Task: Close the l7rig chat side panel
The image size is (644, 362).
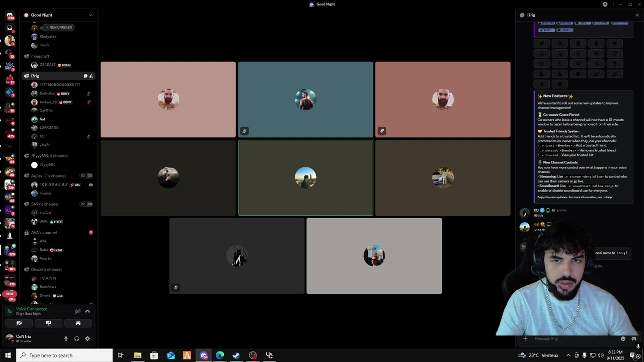Action: tap(637, 15)
